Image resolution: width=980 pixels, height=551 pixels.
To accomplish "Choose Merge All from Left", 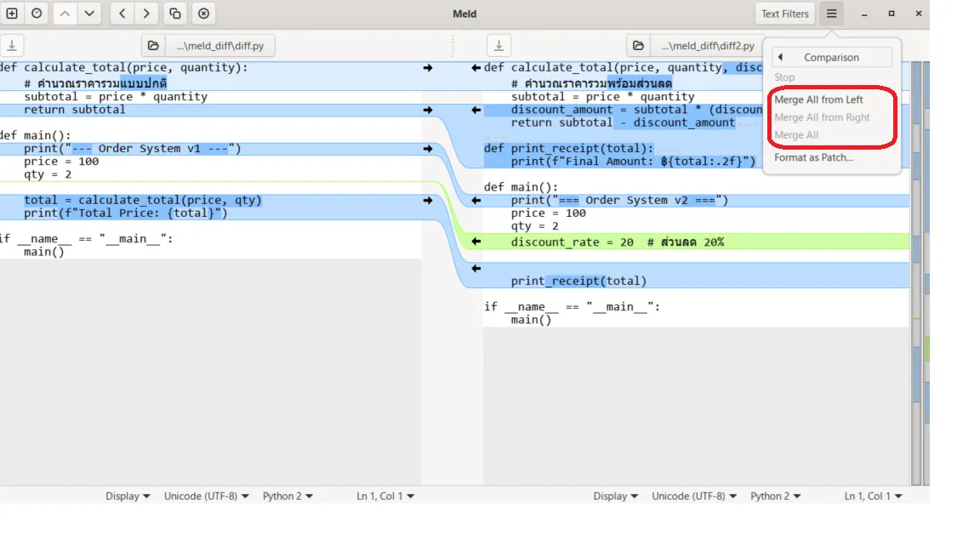I will click(818, 99).
